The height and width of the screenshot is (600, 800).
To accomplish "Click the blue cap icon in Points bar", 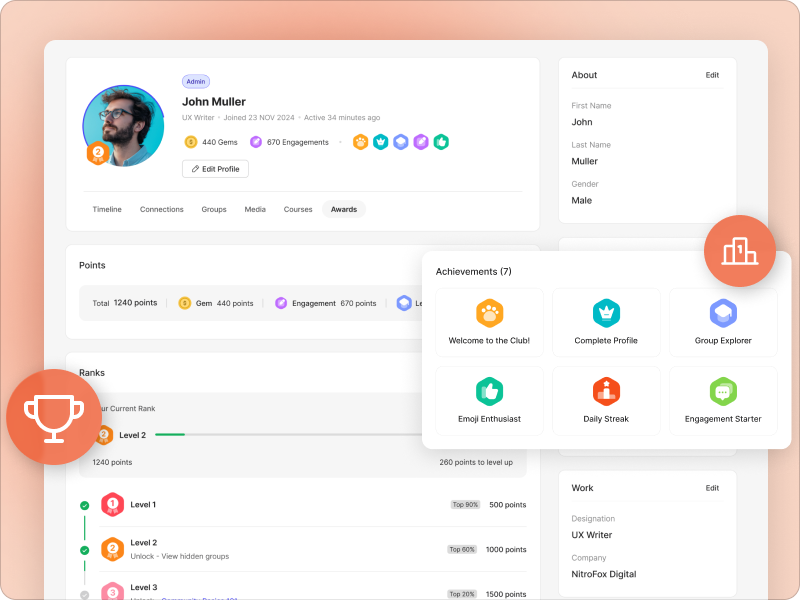I will (404, 303).
